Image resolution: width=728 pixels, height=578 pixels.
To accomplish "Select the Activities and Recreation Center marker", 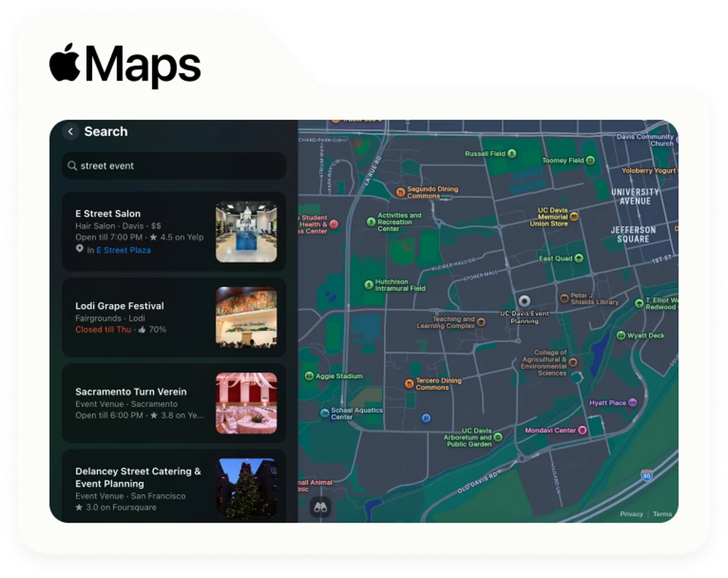I will pyautogui.click(x=371, y=222).
